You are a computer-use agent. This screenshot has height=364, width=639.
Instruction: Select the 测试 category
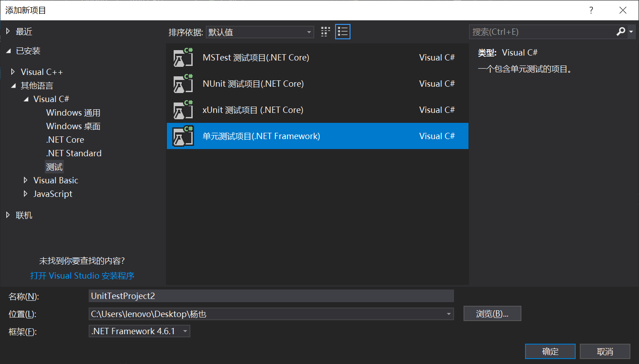pos(54,167)
